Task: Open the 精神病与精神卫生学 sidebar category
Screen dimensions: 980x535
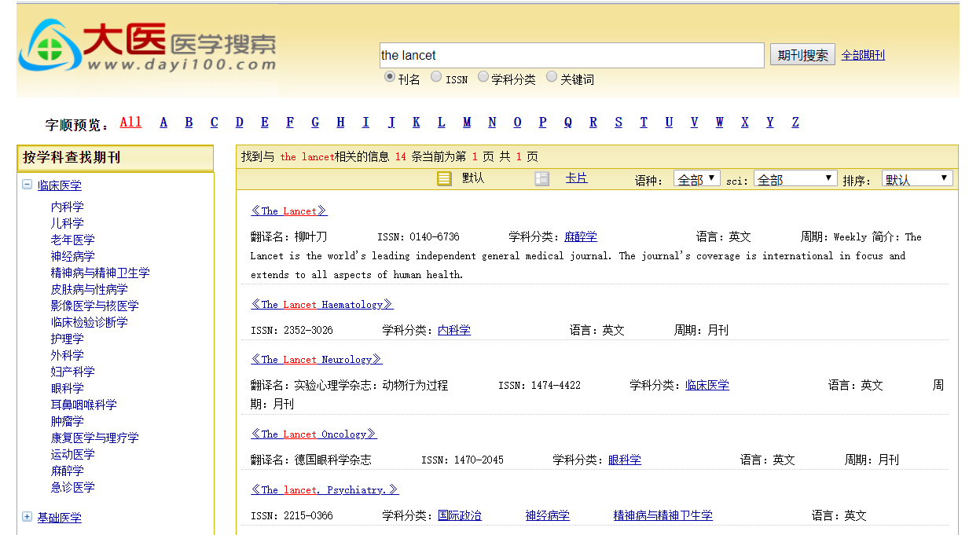Action: 101,273
